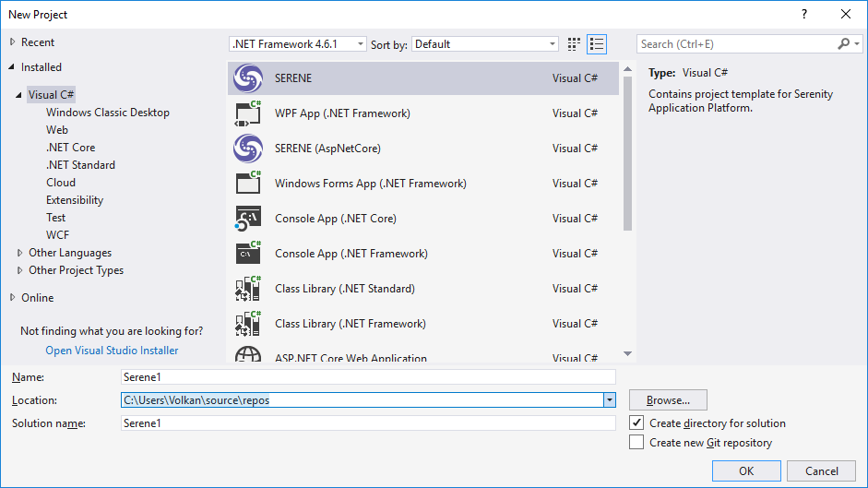The height and width of the screenshot is (488, 868).
Task: Select the Cloud category
Action: coord(61,183)
